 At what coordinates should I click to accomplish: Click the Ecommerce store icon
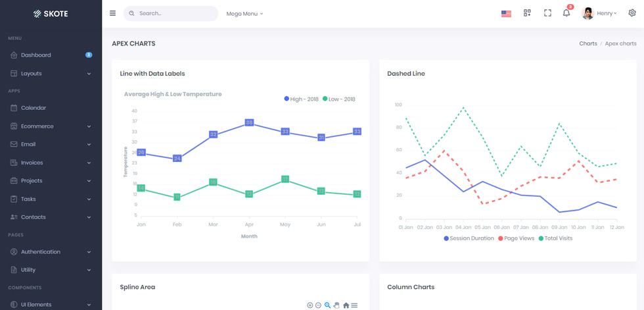pos(14,126)
